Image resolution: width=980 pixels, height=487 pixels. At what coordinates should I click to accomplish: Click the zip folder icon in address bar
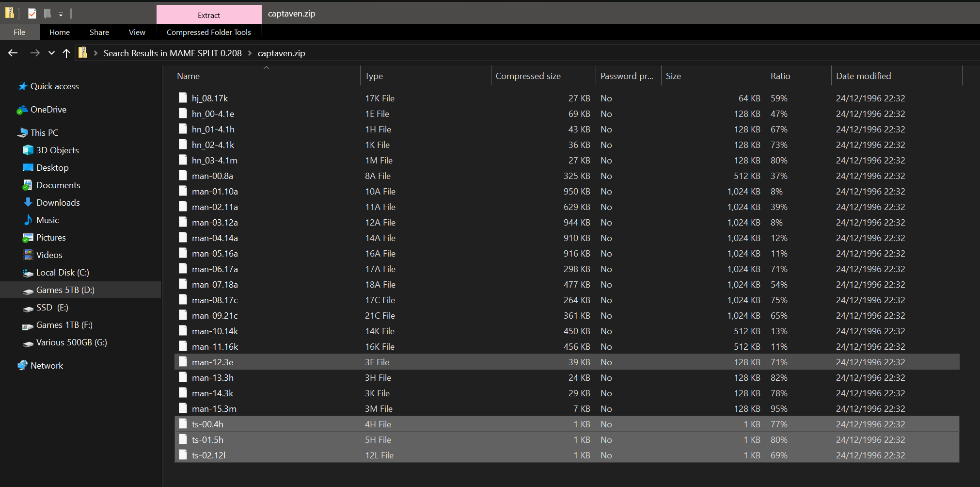(83, 52)
